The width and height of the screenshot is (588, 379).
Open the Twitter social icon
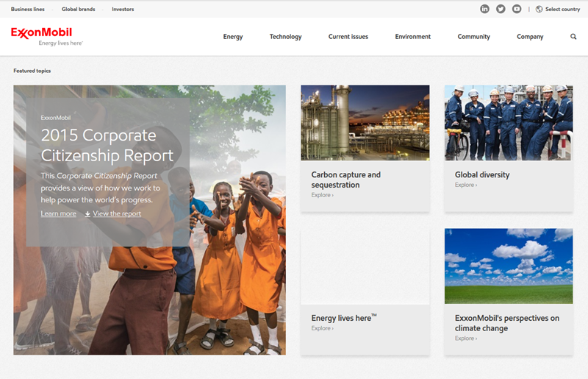point(501,9)
